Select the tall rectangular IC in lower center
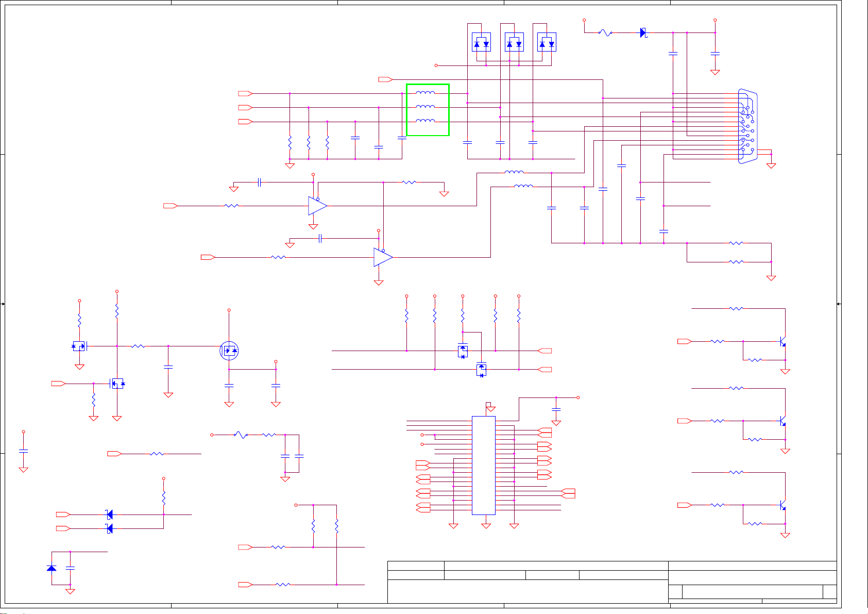868x614 pixels. [x=484, y=465]
